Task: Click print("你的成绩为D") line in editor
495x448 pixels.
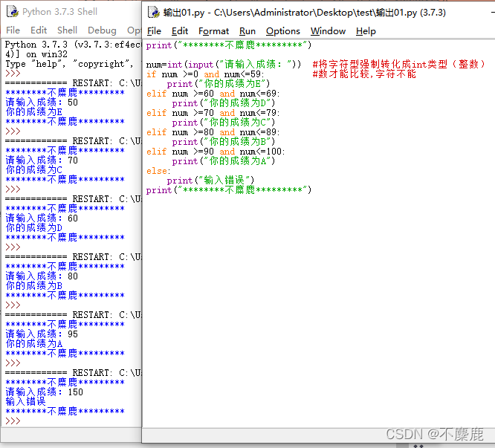Action: [x=224, y=103]
